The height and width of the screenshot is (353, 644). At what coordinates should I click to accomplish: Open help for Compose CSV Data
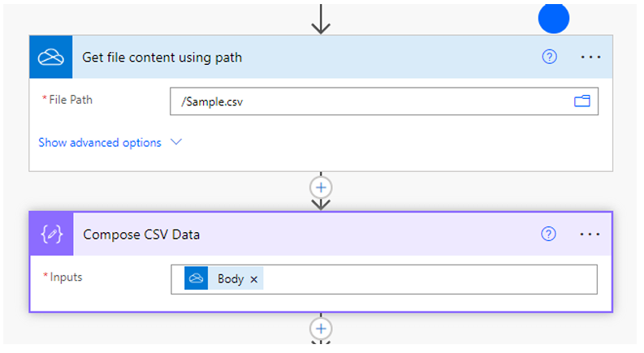(548, 234)
